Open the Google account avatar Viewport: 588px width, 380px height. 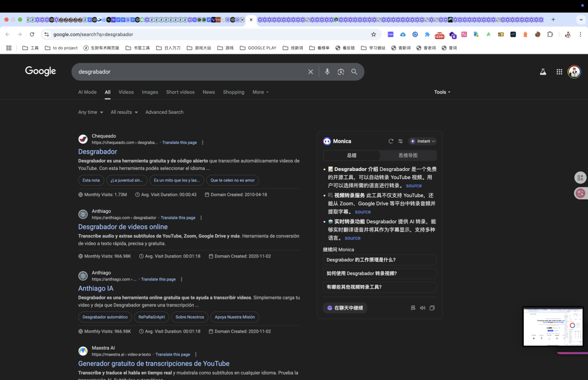tap(574, 72)
